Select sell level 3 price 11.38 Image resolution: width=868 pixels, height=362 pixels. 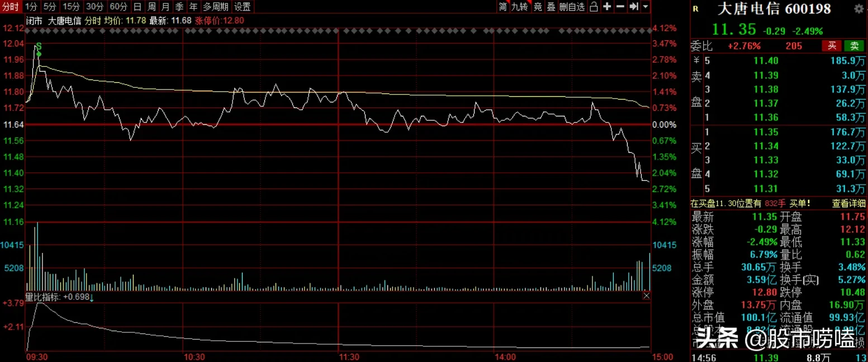coord(766,89)
